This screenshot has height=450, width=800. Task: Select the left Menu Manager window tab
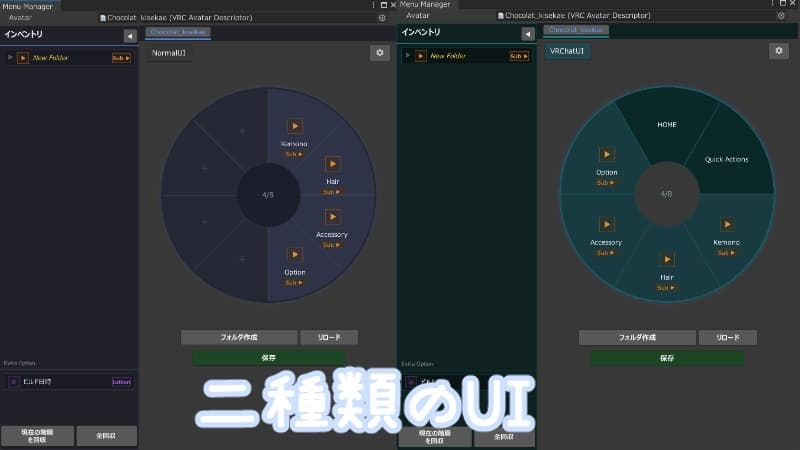(x=28, y=6)
